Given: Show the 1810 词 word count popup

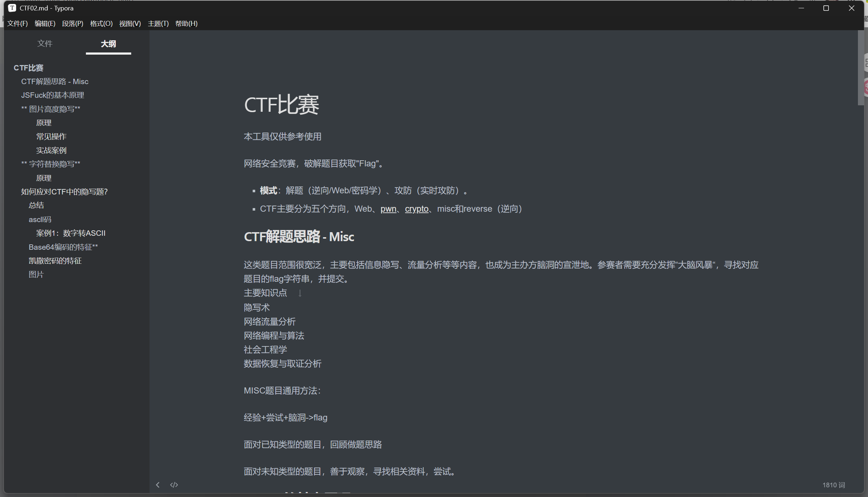Looking at the screenshot, I should click(833, 485).
